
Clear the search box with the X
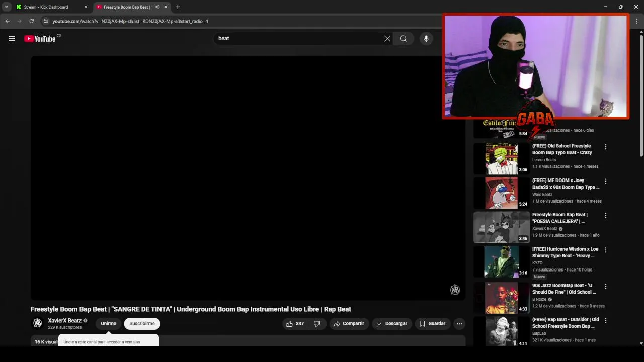click(387, 38)
